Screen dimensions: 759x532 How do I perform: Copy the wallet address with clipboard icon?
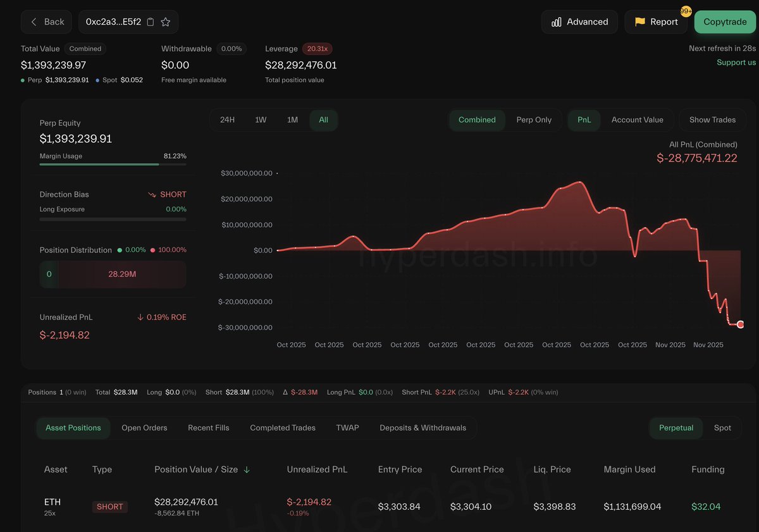tap(151, 22)
